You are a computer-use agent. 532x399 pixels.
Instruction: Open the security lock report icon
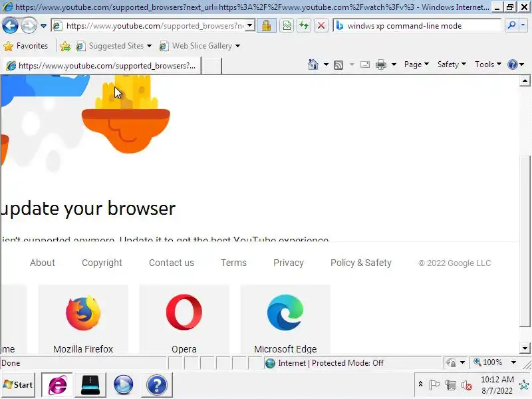(267, 26)
